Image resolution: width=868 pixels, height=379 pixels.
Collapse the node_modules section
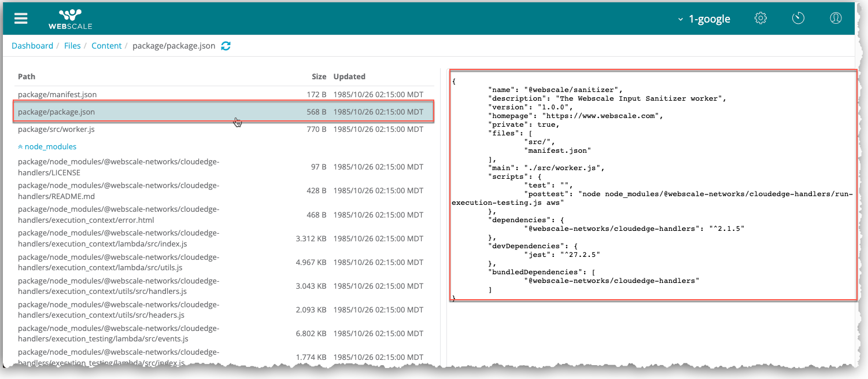pyautogui.click(x=47, y=147)
